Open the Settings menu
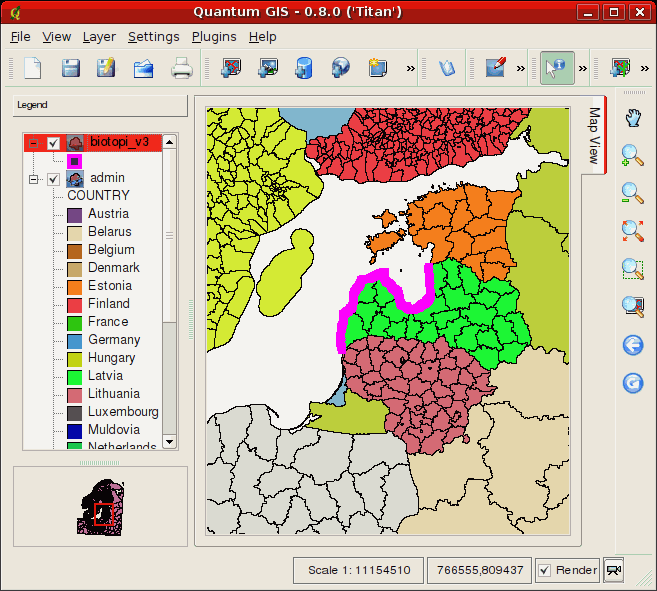 click(x=153, y=37)
